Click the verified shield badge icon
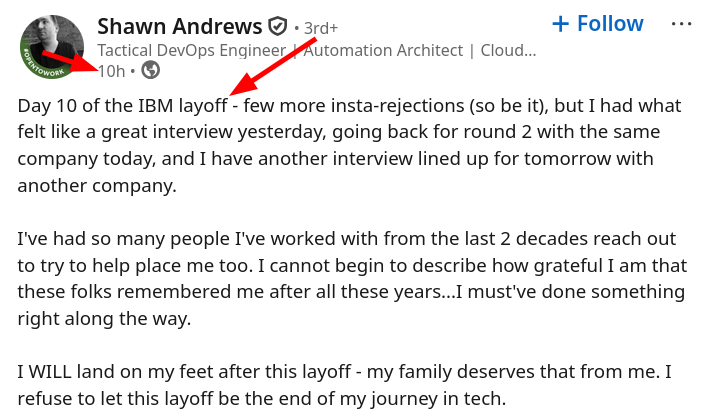The height and width of the screenshot is (417, 713). coord(277,26)
